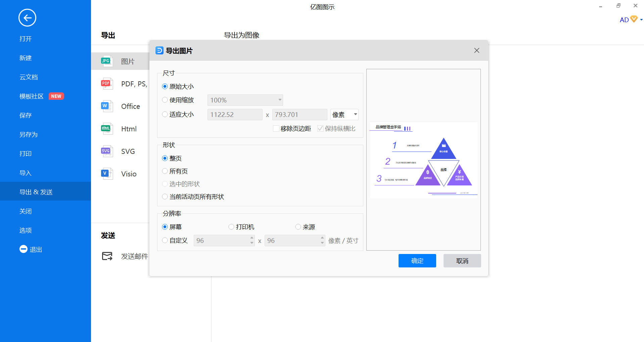Select 导出 & 发送 in the sidebar

pyautogui.click(x=45, y=191)
